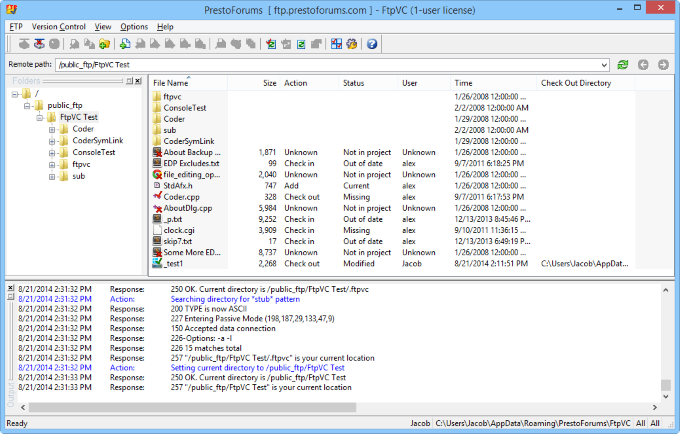Viewport: 680px width, 434px height.
Task: Select the _p.txt file row
Action: click(x=392, y=219)
